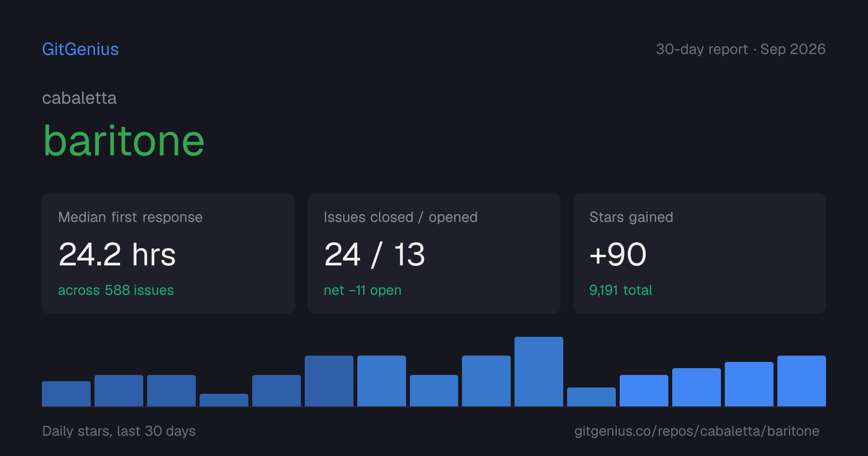Open gitgenius.co/repos/cabaletta/baritone URL
The height and width of the screenshot is (456, 868).
697,431
